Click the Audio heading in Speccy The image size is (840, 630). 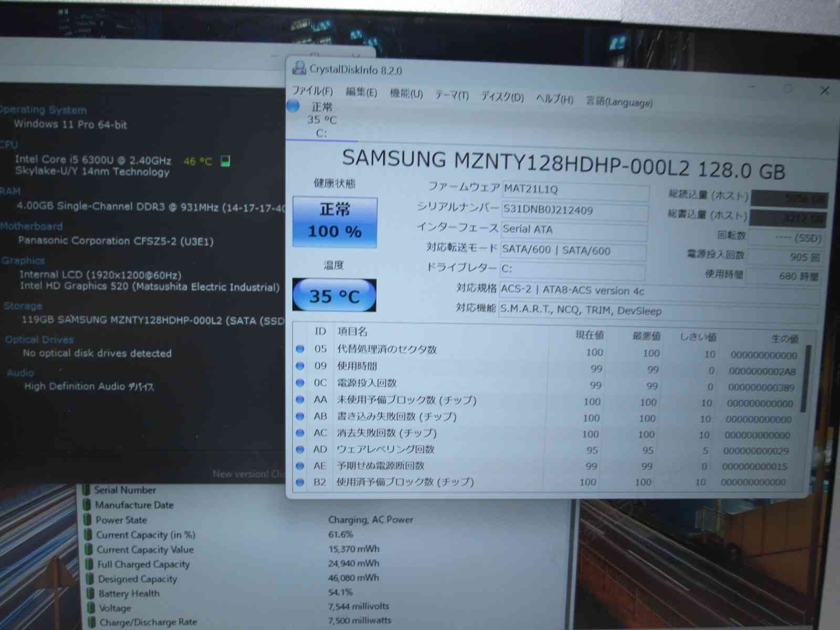21,373
